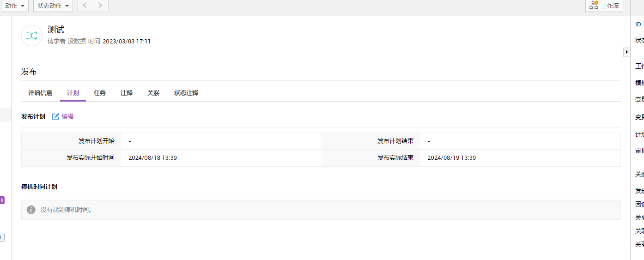
Task: Toggle the right side panel collapse arrow
Action: 626,52
